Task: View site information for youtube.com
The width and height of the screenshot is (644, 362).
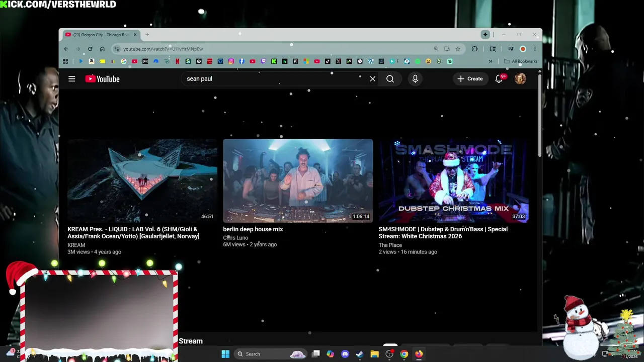Action: pos(117,49)
